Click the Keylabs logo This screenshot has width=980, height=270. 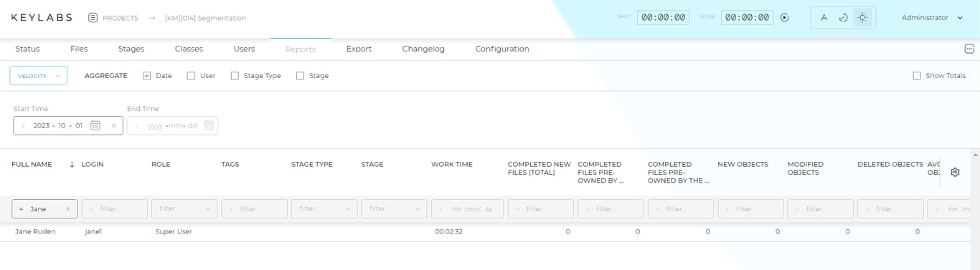coord(42,17)
